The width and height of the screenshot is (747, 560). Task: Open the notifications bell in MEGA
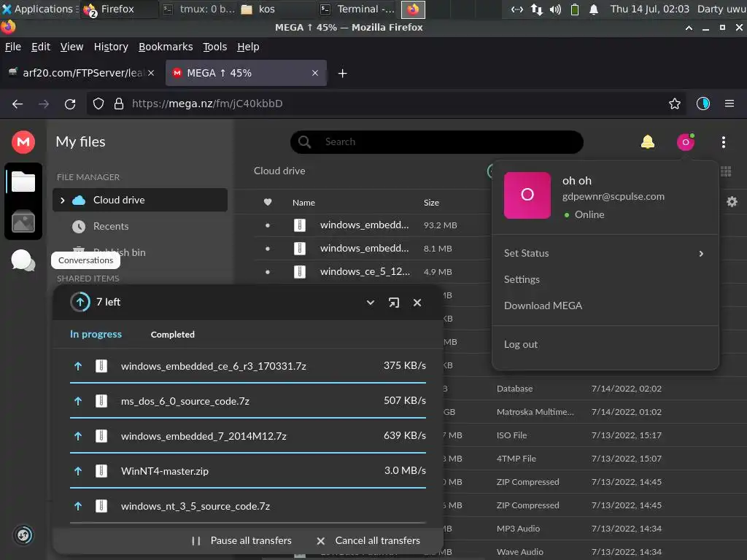pos(648,142)
